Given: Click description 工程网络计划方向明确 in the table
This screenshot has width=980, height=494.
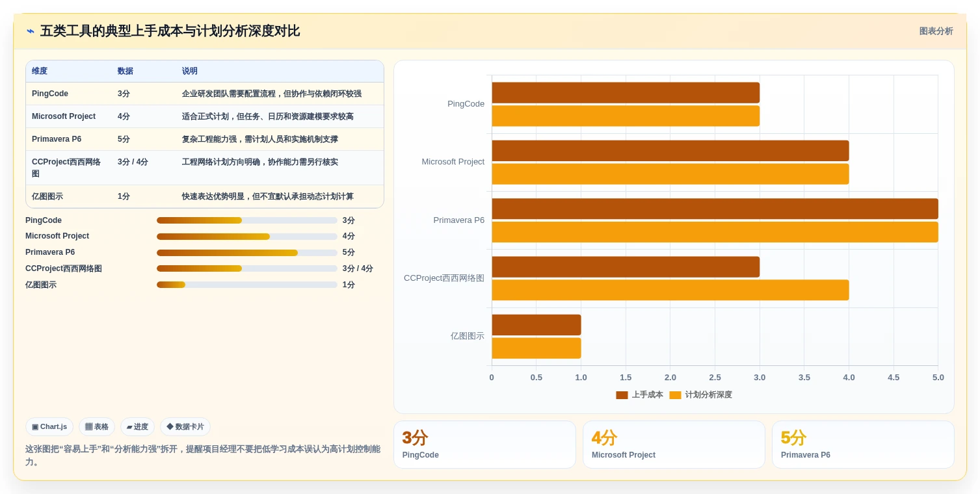Looking at the screenshot, I should click(x=260, y=162).
